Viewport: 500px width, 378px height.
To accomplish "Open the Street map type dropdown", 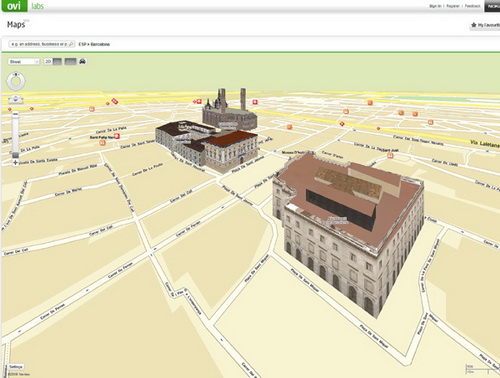I will click(x=24, y=62).
